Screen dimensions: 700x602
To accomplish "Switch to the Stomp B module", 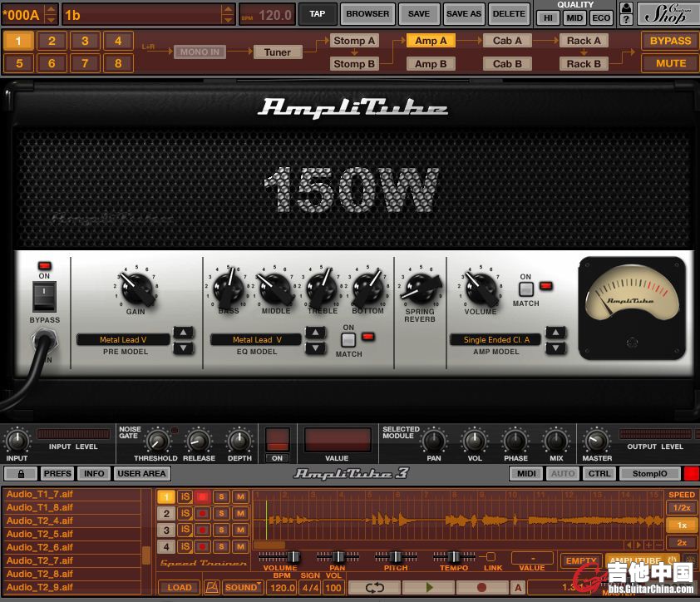I will pos(354,63).
